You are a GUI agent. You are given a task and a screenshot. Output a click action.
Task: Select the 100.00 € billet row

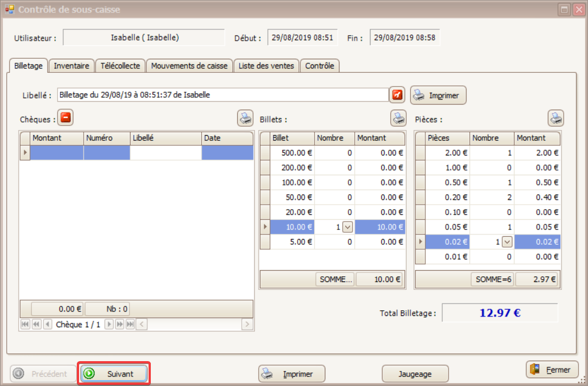point(333,183)
